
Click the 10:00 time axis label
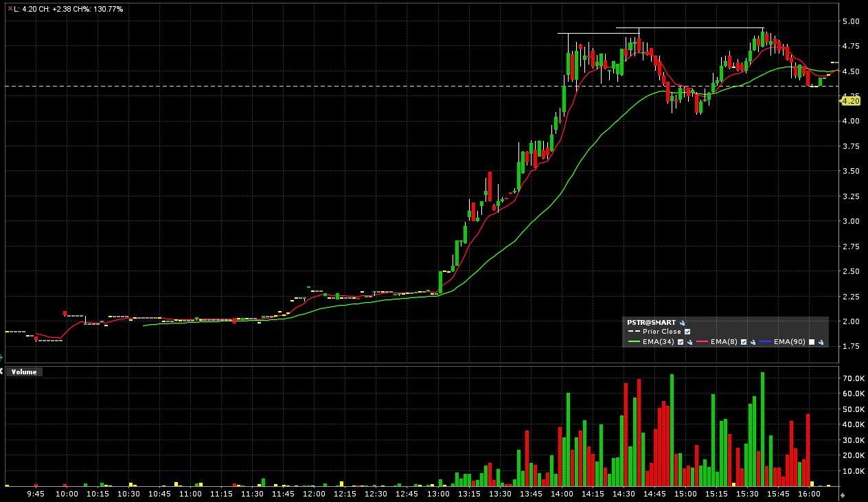(x=67, y=494)
